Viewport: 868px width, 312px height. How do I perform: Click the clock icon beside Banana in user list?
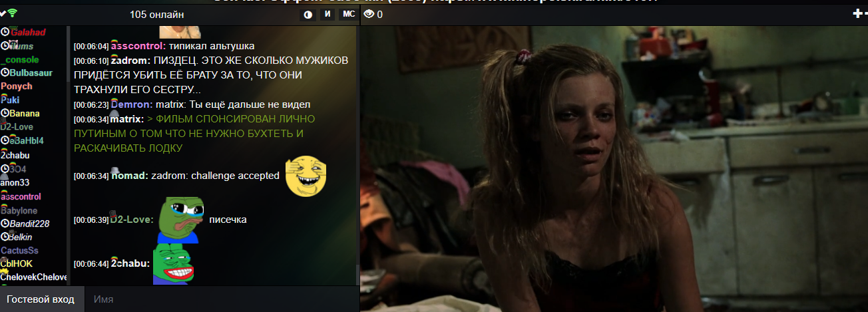5,114
